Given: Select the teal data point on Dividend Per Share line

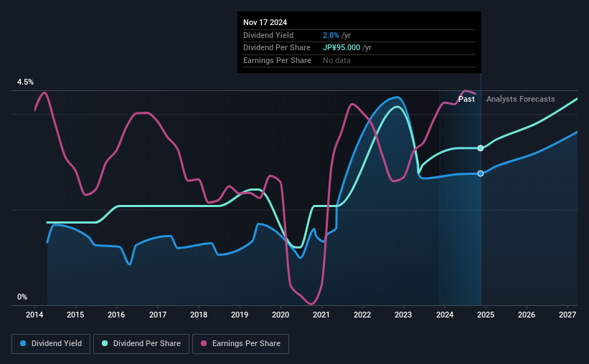Looking at the screenshot, I should [481, 148].
